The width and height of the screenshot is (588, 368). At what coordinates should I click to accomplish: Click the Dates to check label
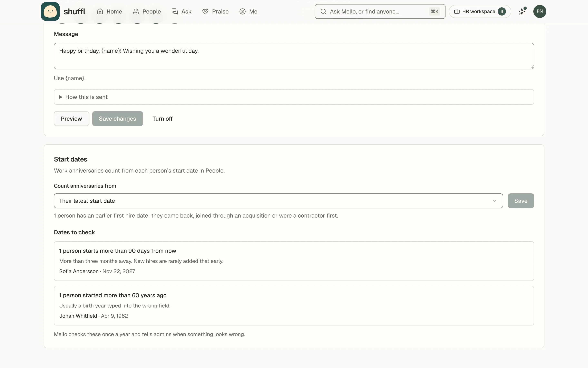click(x=74, y=232)
